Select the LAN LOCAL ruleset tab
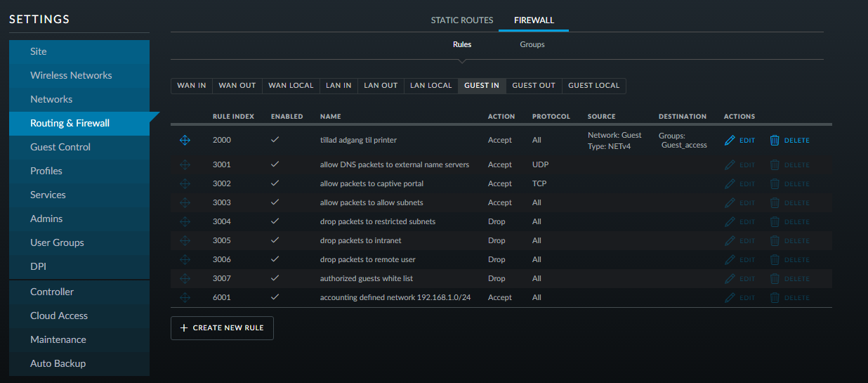The width and height of the screenshot is (868, 383). pos(430,86)
